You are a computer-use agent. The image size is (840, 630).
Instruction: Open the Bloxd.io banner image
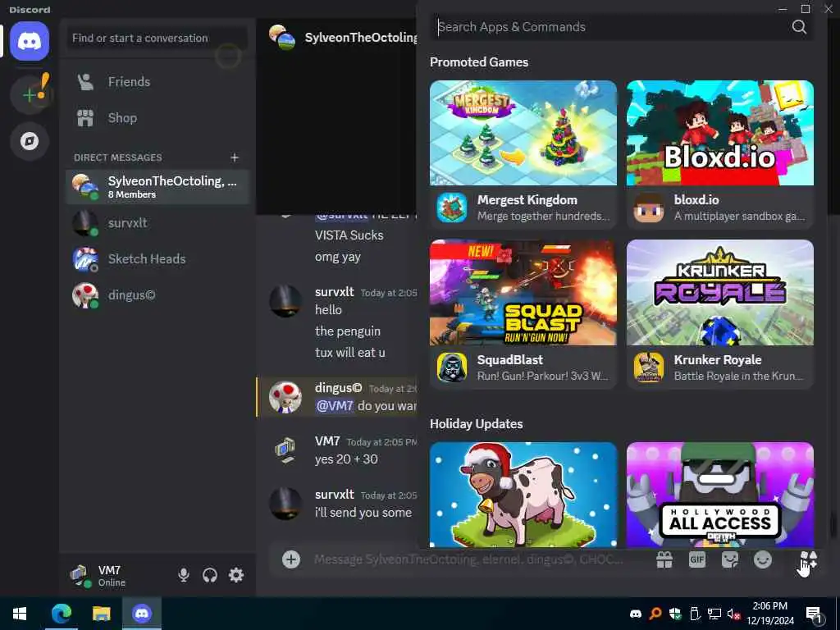pos(720,133)
